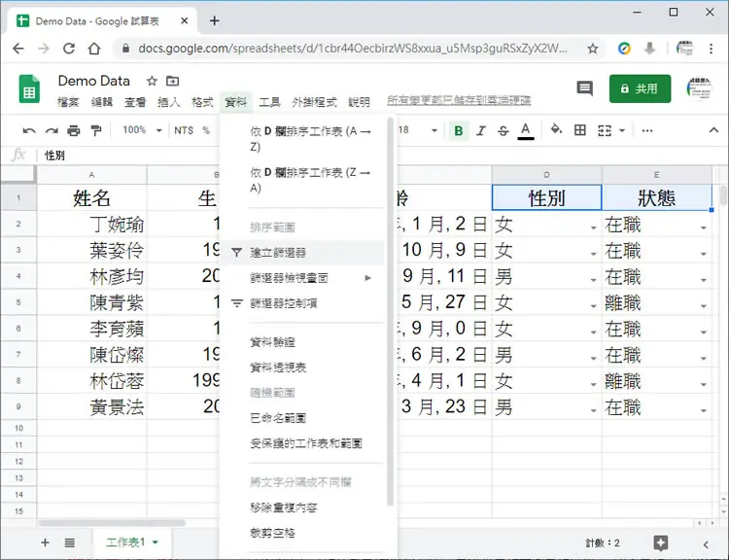This screenshot has height=560, width=729.
Task: Click the saved-to-Drive status link
Action: pos(459,100)
